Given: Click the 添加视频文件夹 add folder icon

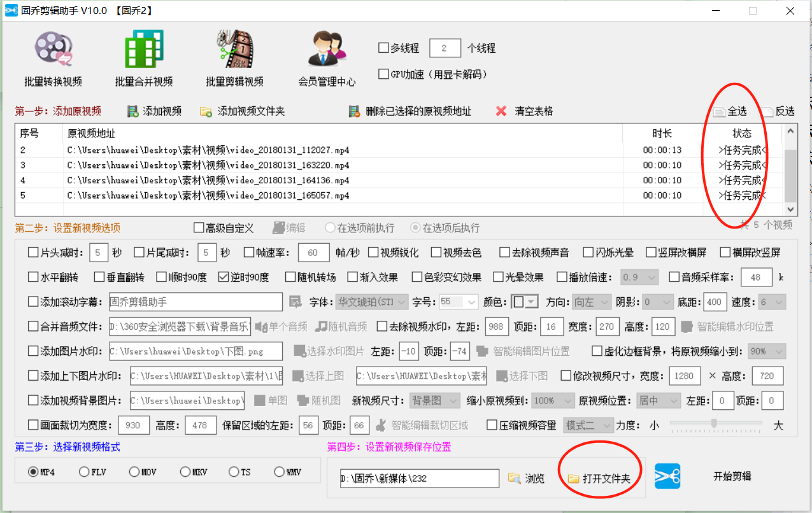Looking at the screenshot, I should tap(207, 111).
